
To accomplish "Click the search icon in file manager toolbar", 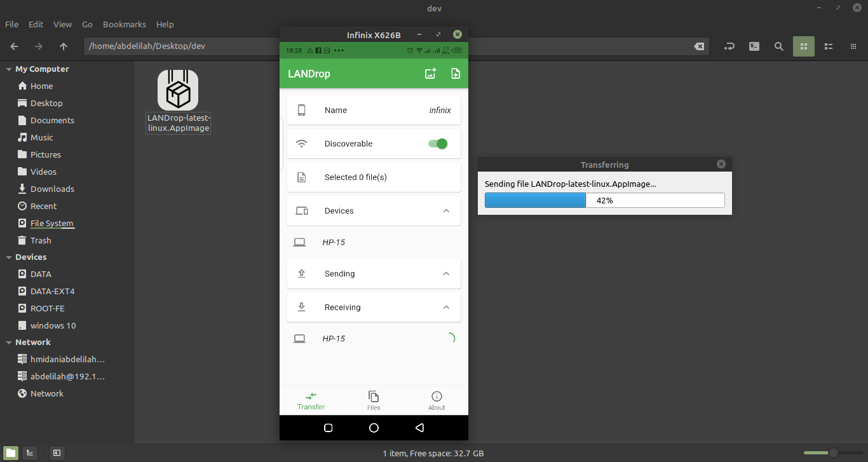I will 778,46.
